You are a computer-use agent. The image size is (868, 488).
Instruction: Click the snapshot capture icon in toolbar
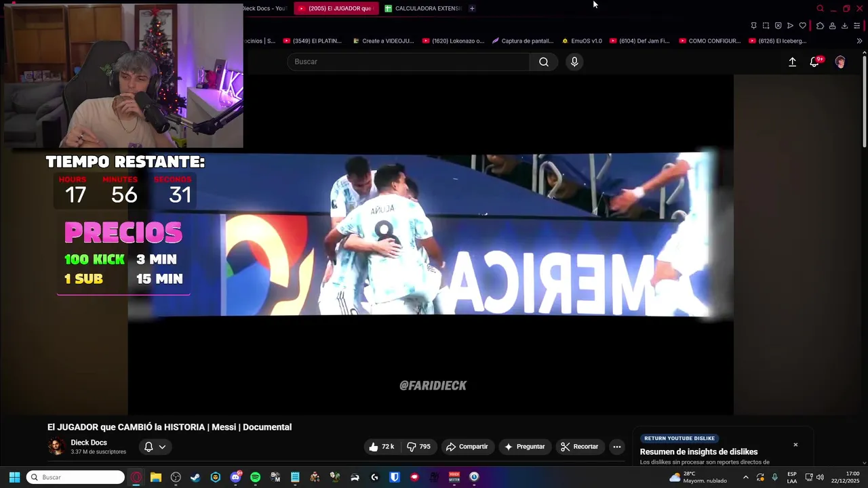tap(766, 26)
